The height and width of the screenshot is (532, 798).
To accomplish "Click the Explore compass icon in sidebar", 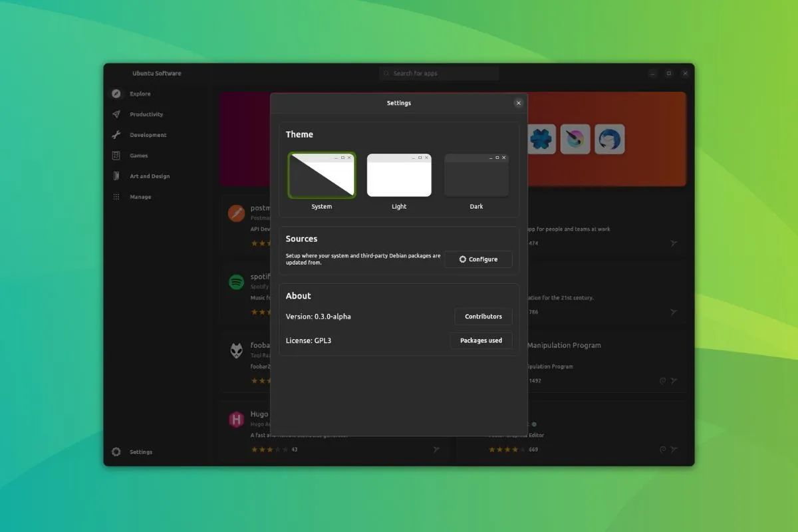I will tap(116, 94).
